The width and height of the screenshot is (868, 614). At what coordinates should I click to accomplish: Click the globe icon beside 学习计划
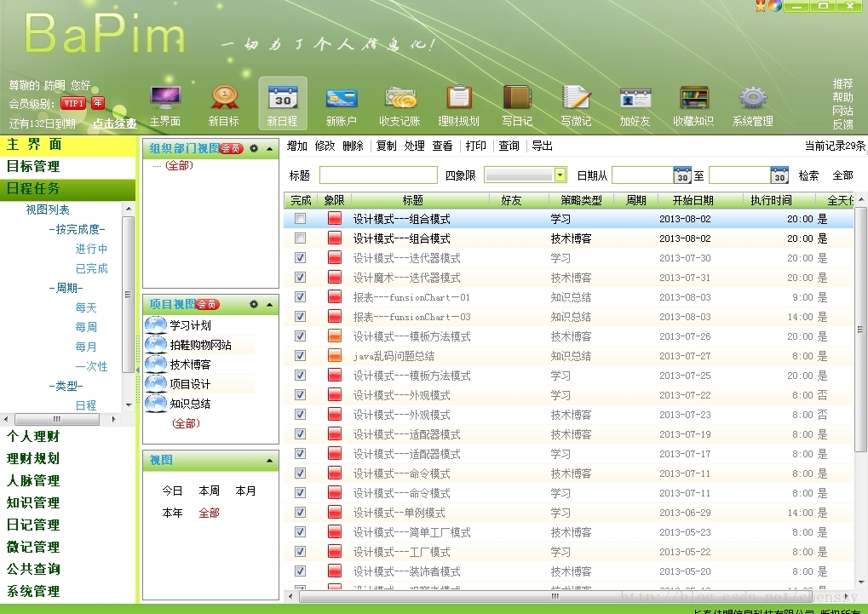tap(156, 324)
